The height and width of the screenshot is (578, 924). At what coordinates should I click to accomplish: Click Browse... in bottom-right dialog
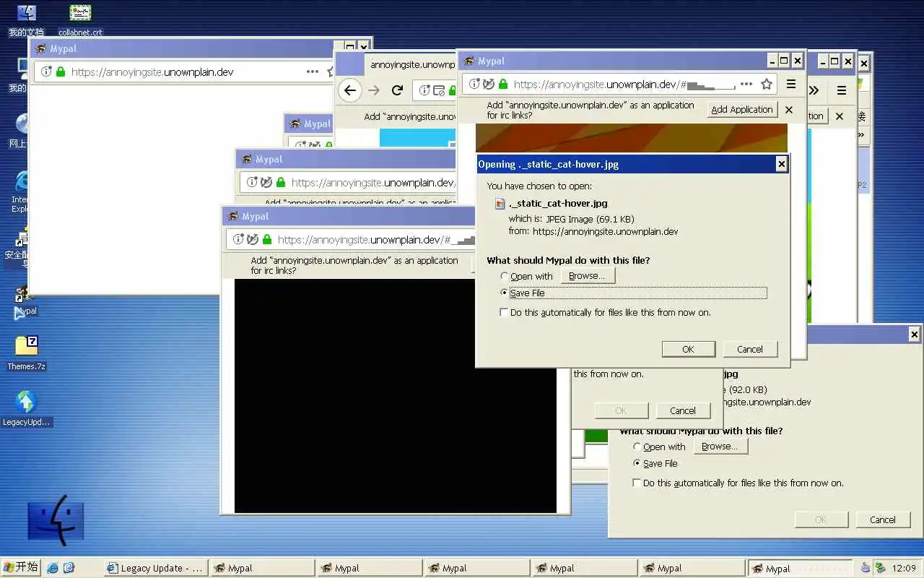(720, 447)
